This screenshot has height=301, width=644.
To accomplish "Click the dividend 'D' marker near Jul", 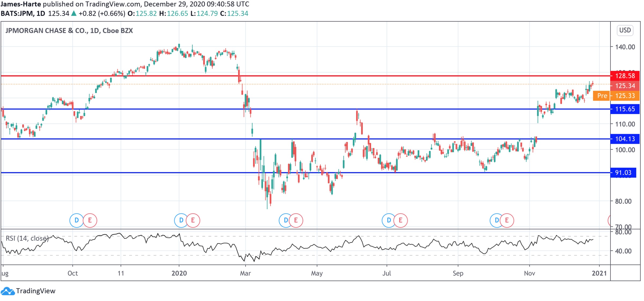I will (388, 220).
